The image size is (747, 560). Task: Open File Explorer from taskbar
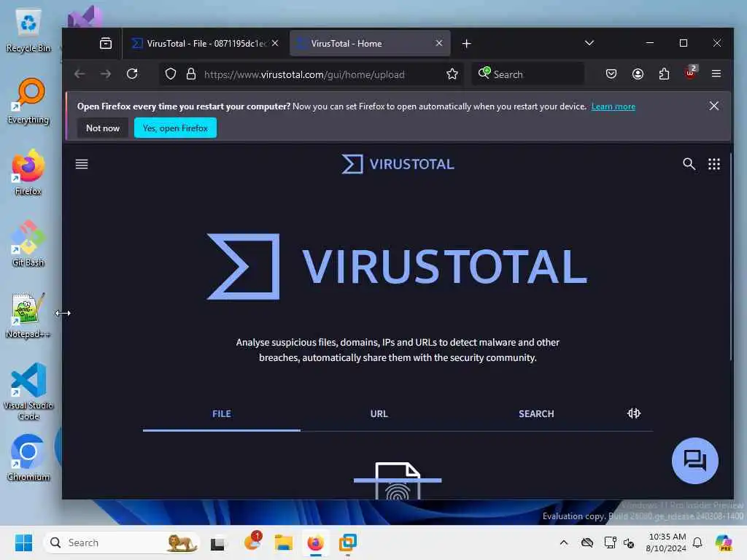(283, 542)
